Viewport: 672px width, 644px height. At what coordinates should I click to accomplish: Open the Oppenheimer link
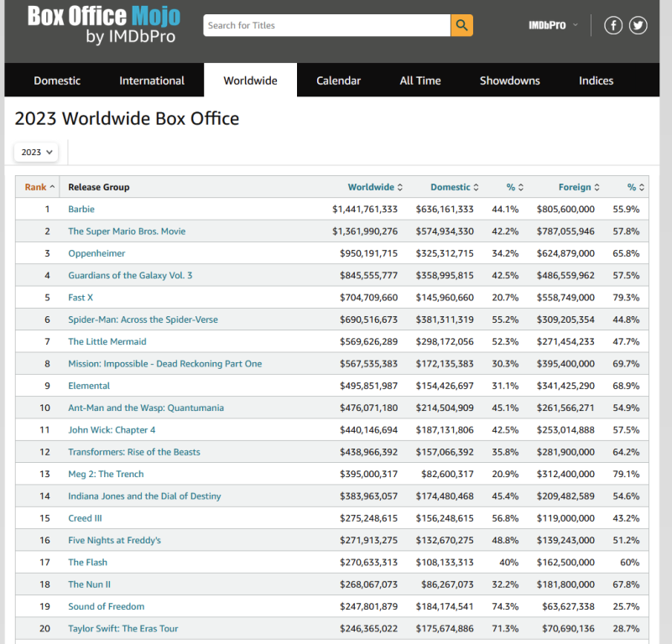click(96, 253)
